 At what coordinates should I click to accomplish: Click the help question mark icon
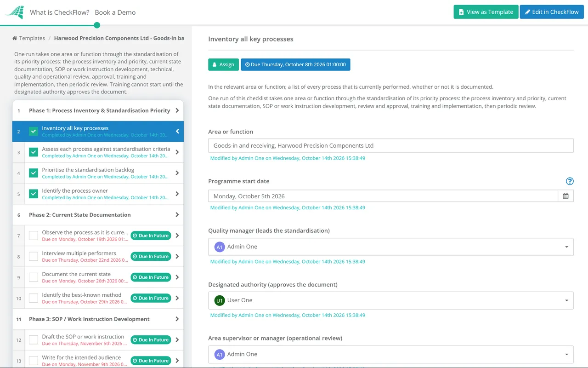tap(570, 181)
